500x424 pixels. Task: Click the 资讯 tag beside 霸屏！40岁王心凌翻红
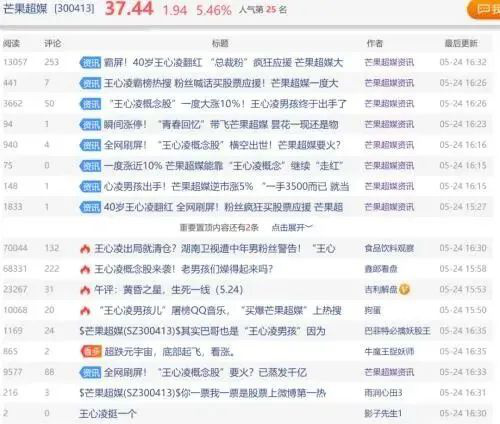click(x=90, y=62)
